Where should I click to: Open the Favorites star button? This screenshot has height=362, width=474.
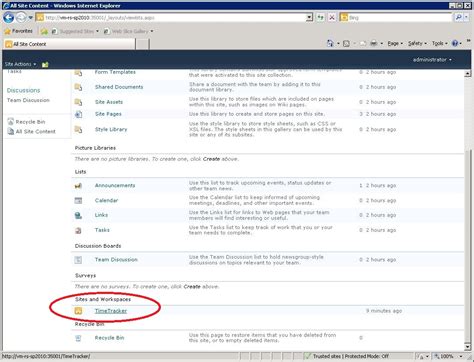(19, 31)
